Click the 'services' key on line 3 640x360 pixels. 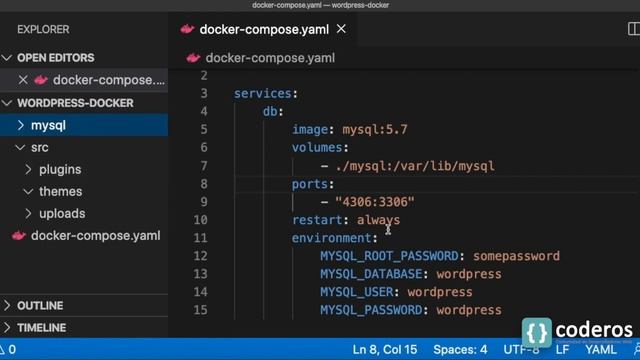(x=263, y=93)
